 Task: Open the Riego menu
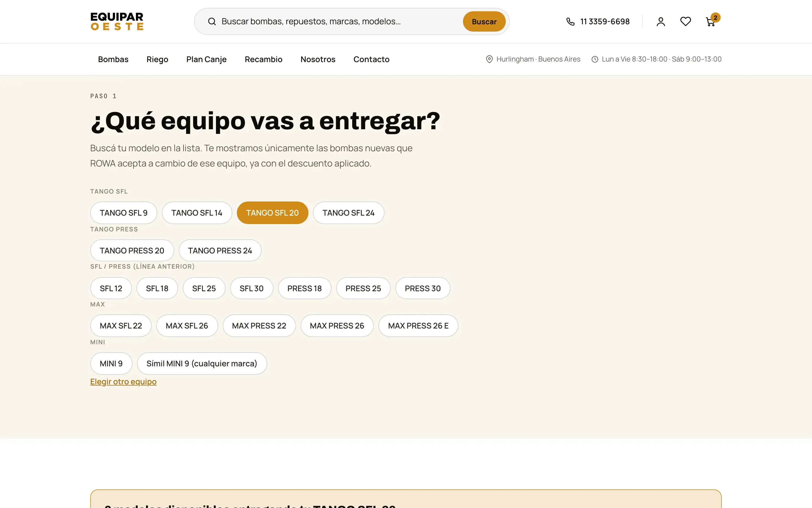pyautogui.click(x=157, y=59)
